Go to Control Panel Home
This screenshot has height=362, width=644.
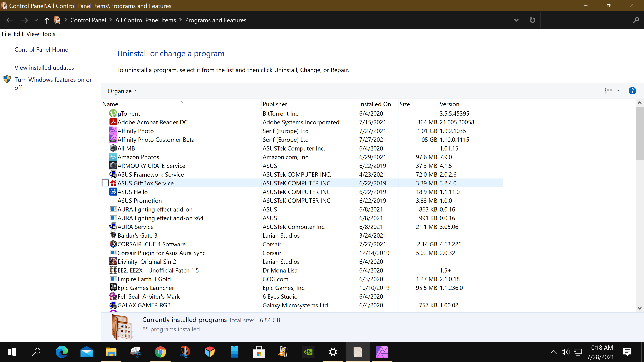coord(41,49)
